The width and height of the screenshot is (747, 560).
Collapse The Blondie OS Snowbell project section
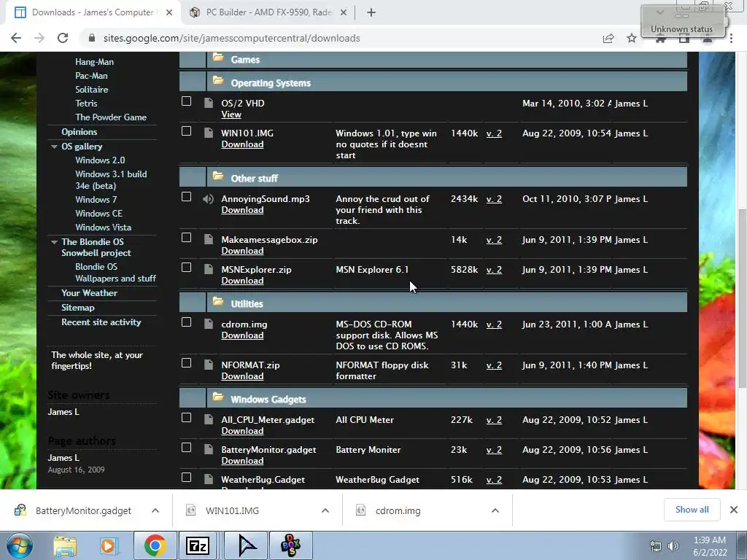(x=54, y=242)
